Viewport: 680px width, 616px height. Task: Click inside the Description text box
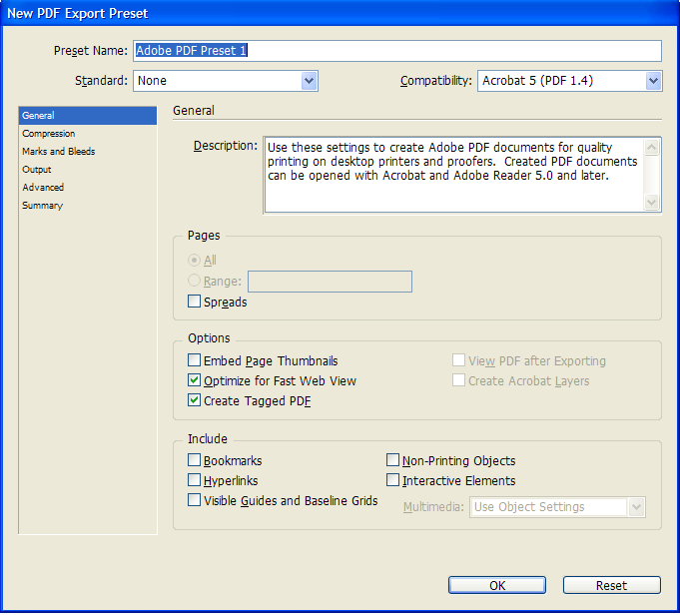coord(454,175)
